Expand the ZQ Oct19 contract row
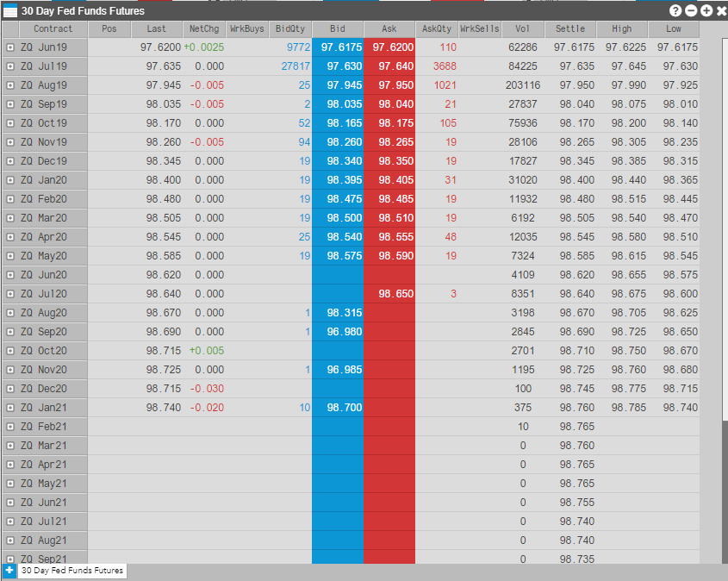The image size is (728, 581). (10, 123)
